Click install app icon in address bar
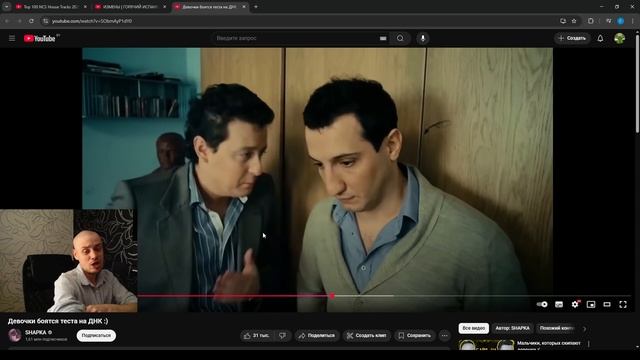 [x=563, y=21]
